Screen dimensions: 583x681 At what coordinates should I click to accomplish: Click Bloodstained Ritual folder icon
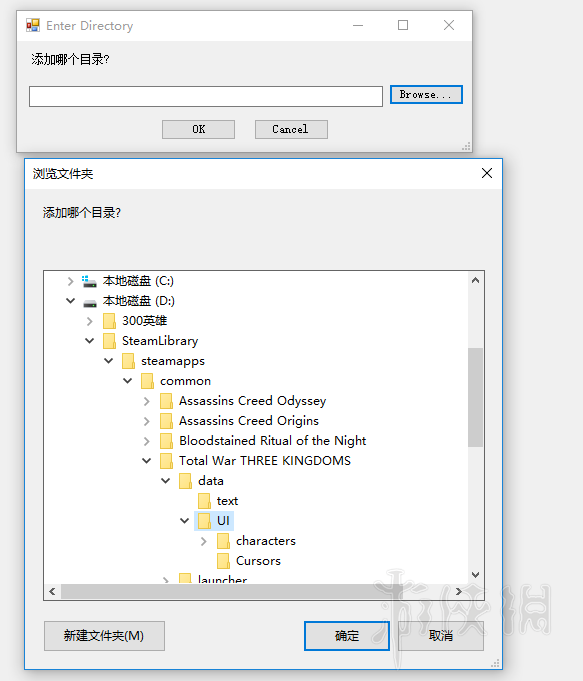coord(166,441)
